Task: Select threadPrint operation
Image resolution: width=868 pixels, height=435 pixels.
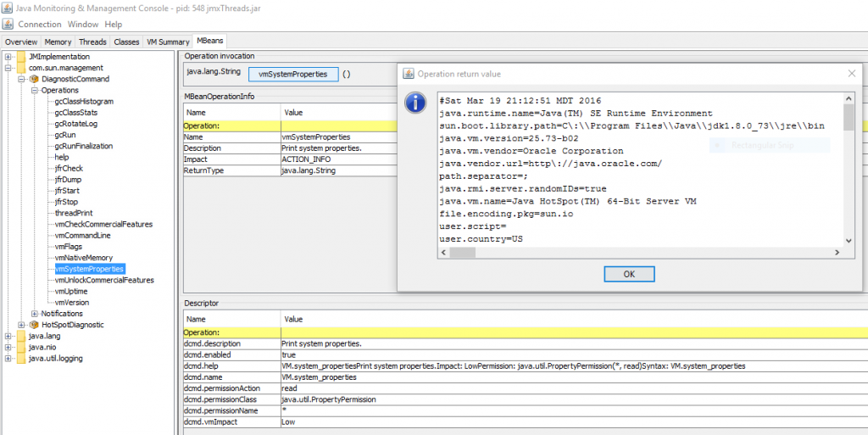Action: [x=74, y=213]
